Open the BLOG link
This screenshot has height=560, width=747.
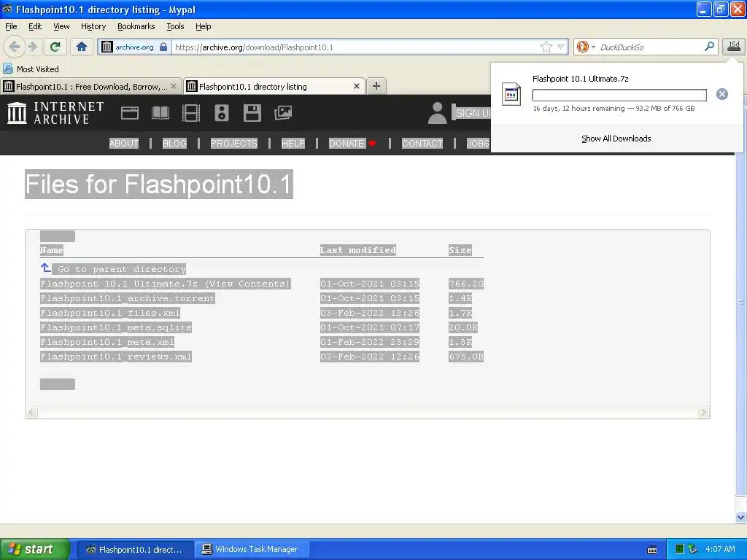point(174,144)
